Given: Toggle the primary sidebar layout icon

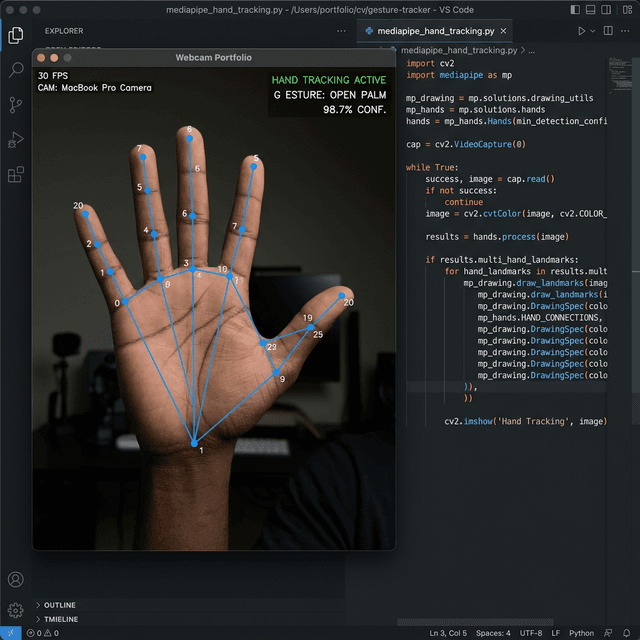Looking at the screenshot, I should point(575,10).
